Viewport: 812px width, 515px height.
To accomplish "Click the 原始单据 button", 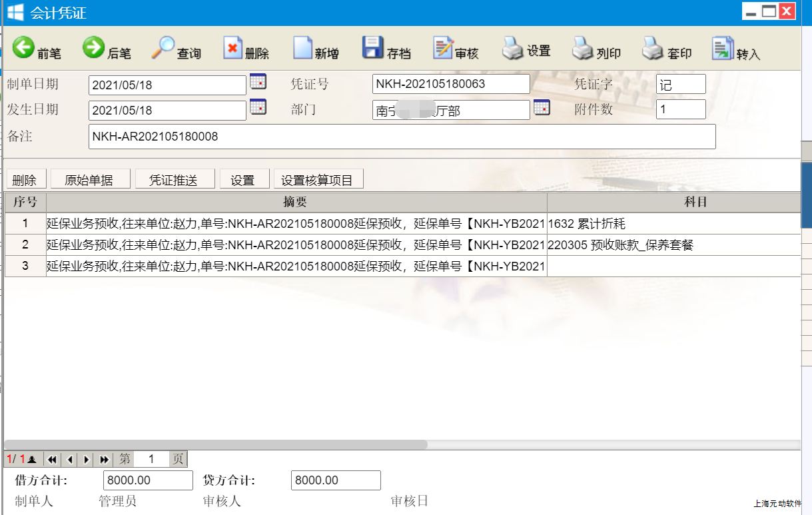I will (x=89, y=180).
